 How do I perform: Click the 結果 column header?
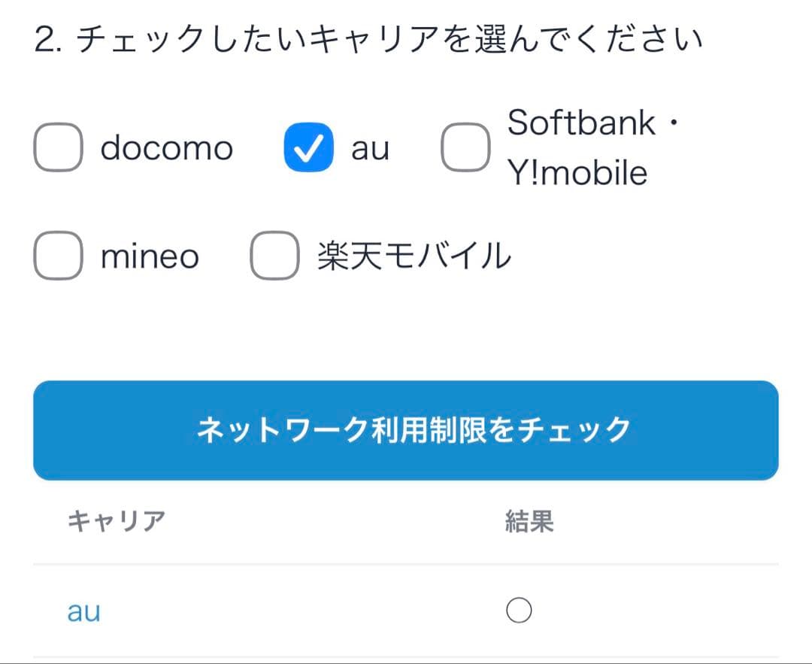click(529, 521)
